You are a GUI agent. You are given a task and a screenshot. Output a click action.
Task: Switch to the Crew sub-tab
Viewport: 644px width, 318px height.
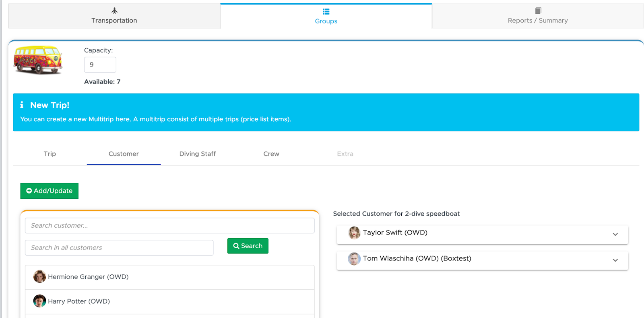[271, 154]
